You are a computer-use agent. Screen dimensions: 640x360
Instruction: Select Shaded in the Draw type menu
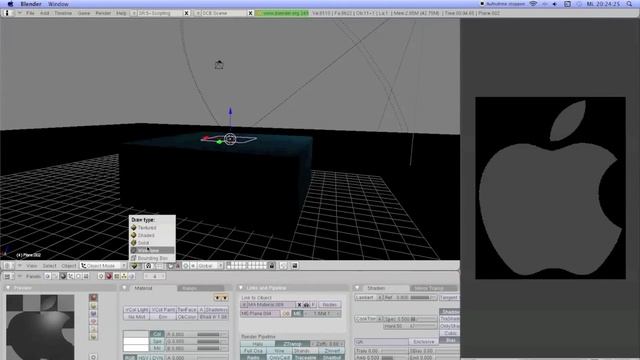152,235
